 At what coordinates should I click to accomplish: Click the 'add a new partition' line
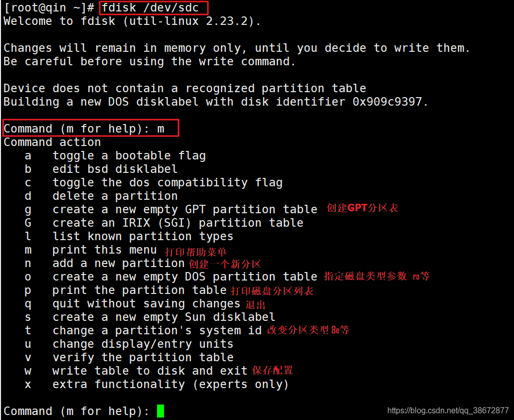[119, 264]
